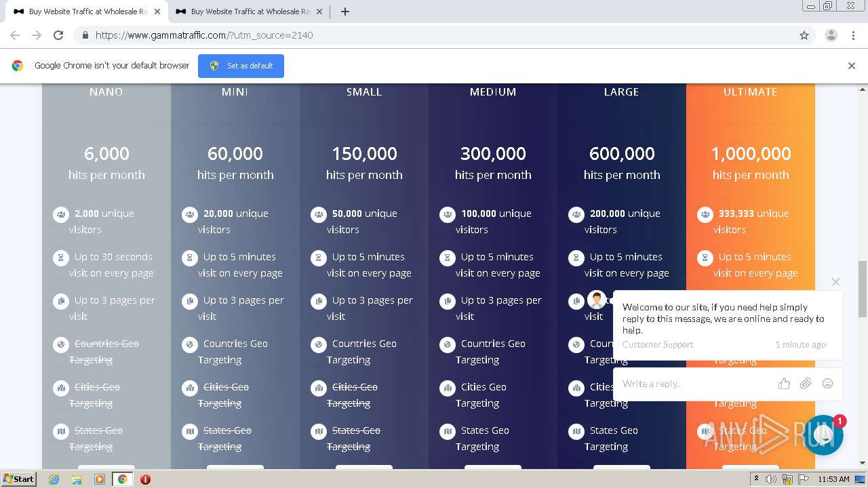868x488 pixels.
Task: Click the 150,000 hits figure
Action: 364,154
